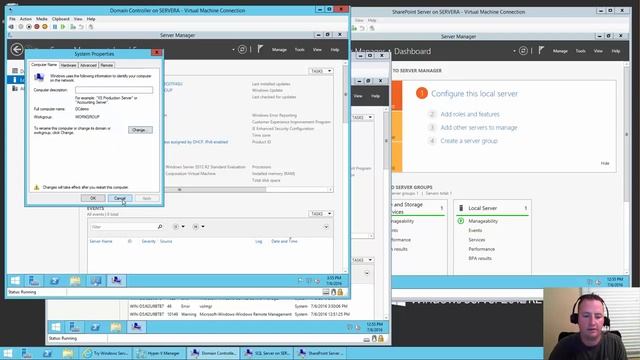Click refresh icon in SharePoint Server Manager header
The image size is (640, 360).
[523, 51]
